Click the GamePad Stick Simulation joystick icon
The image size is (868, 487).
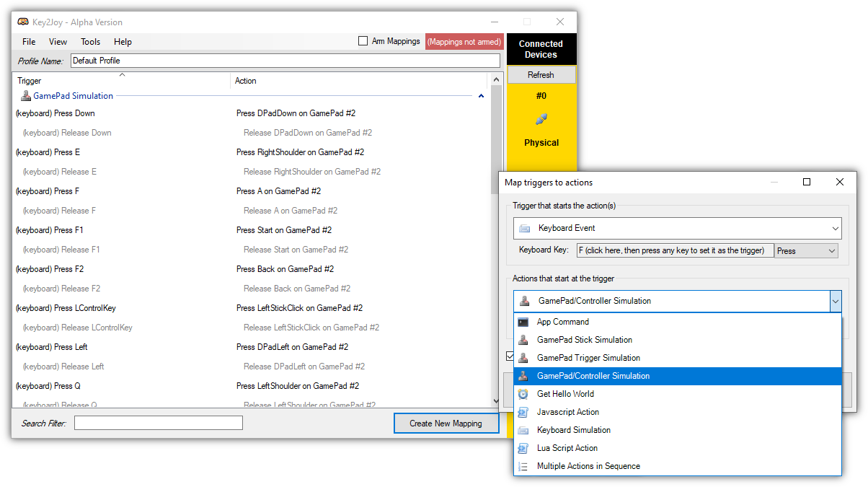pos(523,340)
